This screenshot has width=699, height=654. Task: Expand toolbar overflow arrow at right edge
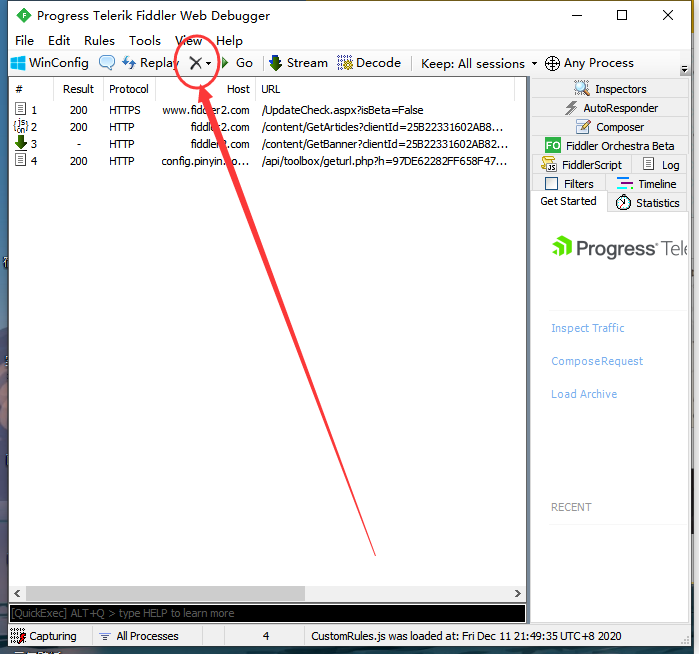click(684, 70)
